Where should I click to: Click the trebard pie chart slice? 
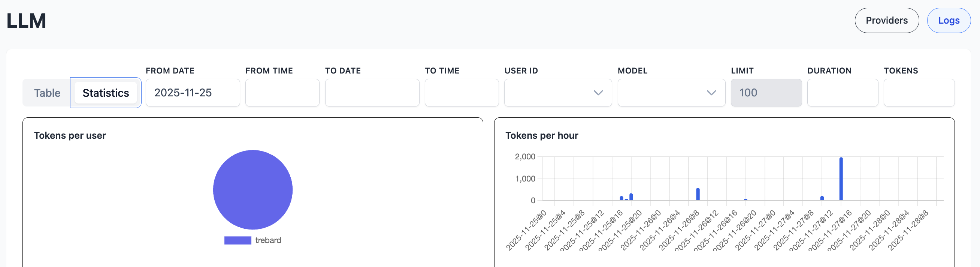point(252,190)
